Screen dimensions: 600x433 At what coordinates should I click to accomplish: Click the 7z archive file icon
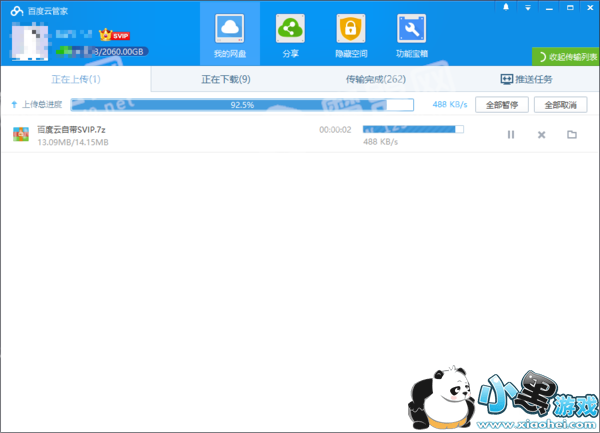(x=21, y=134)
